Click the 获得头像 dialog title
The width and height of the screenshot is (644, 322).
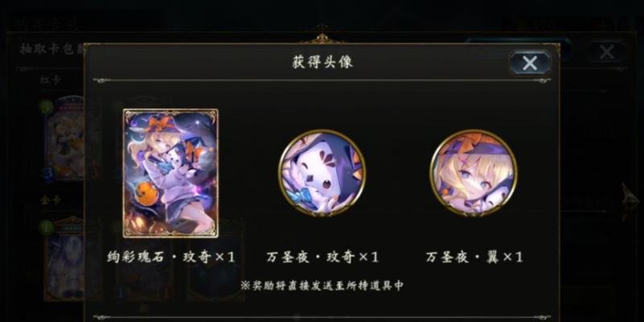tap(322, 62)
